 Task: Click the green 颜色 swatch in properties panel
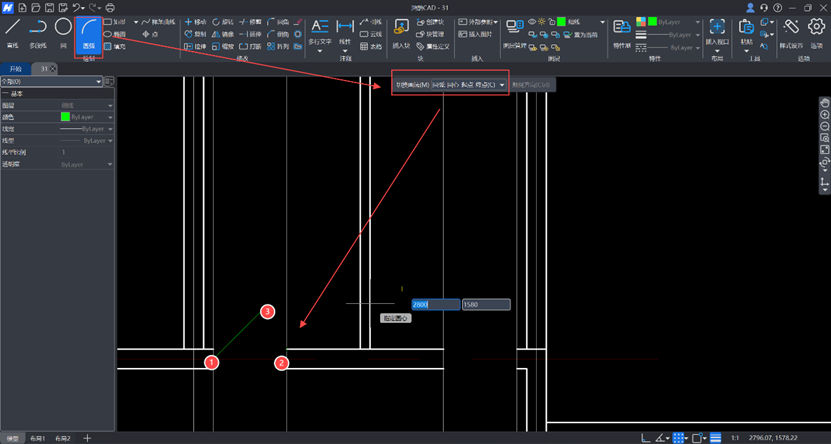click(x=65, y=117)
